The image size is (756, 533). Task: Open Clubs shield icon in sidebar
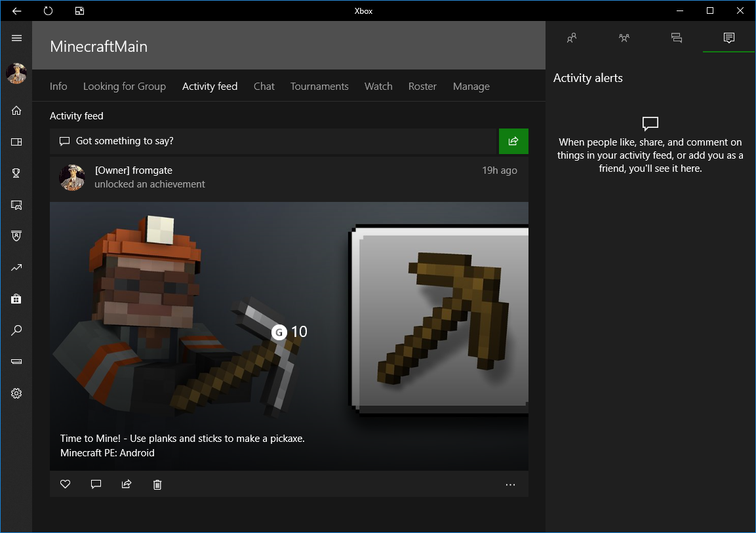(x=16, y=235)
